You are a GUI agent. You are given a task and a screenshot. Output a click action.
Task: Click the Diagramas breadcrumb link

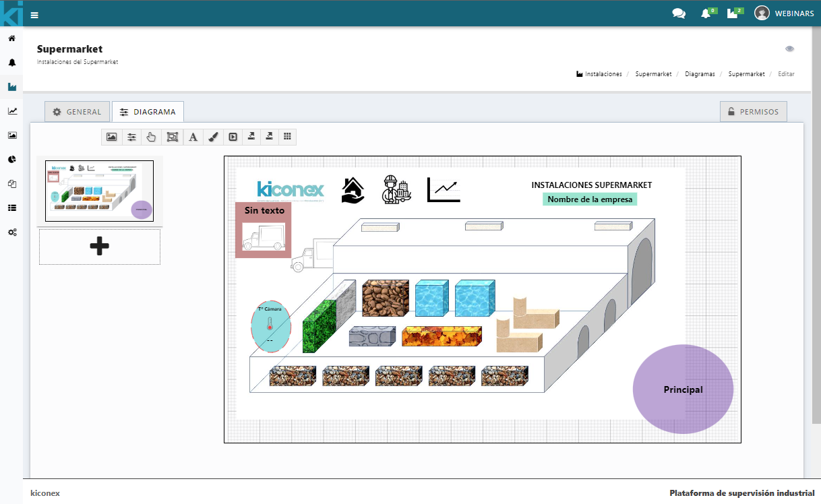700,74
